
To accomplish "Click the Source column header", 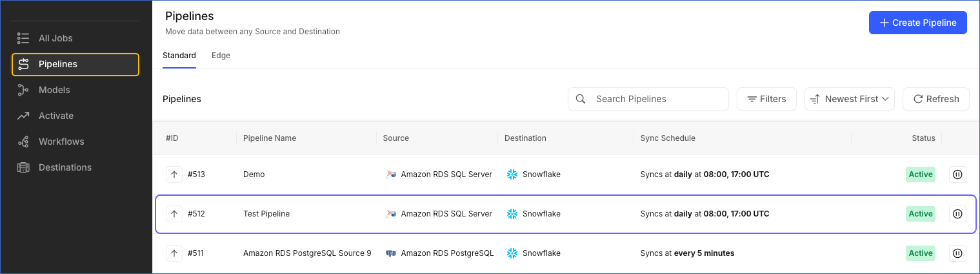I will [396, 138].
